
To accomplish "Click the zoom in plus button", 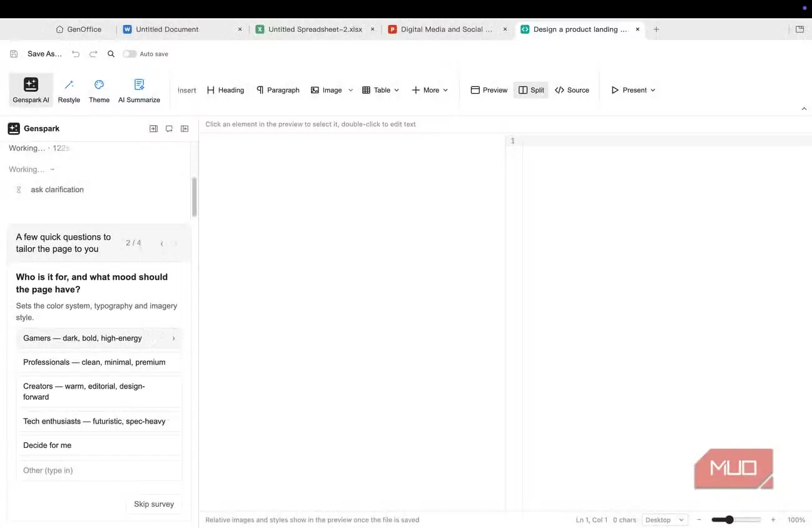I will pyautogui.click(x=773, y=520).
